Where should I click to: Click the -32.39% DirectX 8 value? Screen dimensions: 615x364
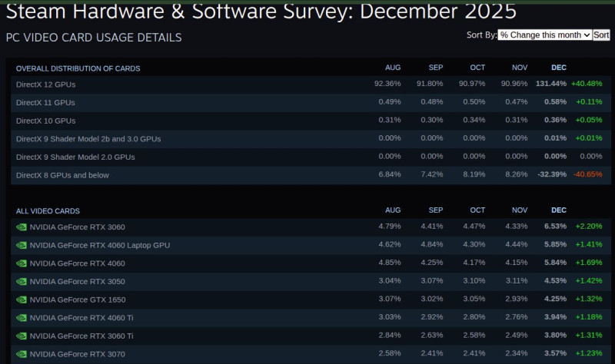(x=552, y=174)
